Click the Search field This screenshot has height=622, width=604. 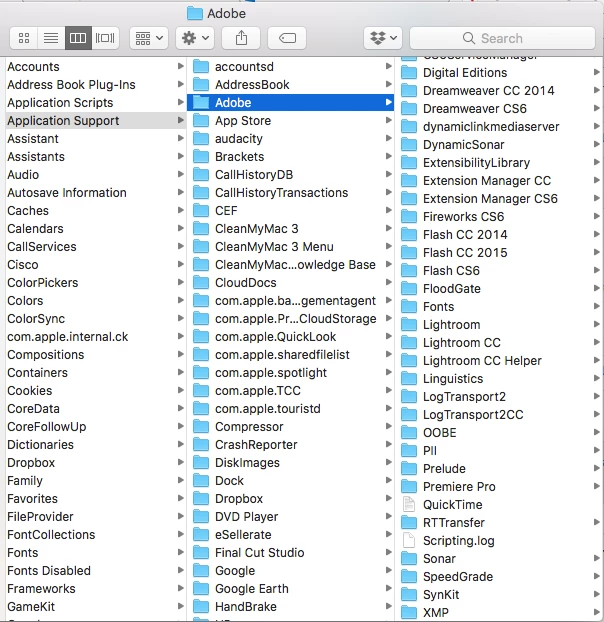click(x=502, y=38)
